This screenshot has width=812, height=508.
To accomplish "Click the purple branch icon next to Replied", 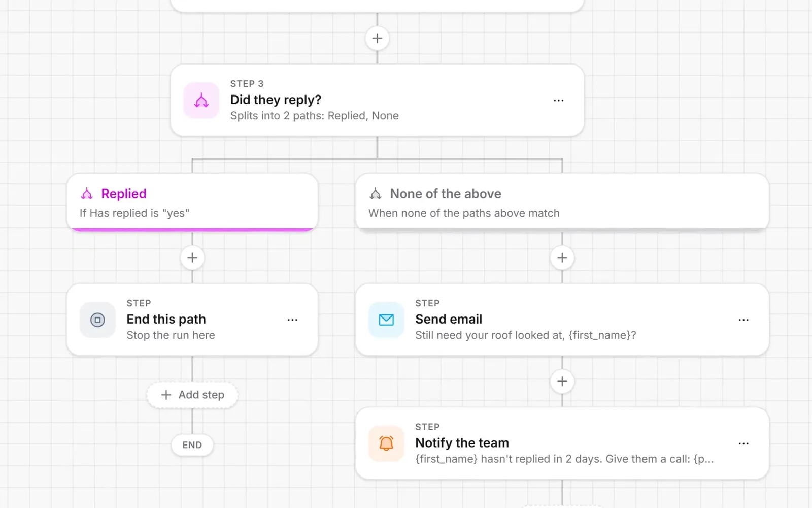I will pos(87,194).
